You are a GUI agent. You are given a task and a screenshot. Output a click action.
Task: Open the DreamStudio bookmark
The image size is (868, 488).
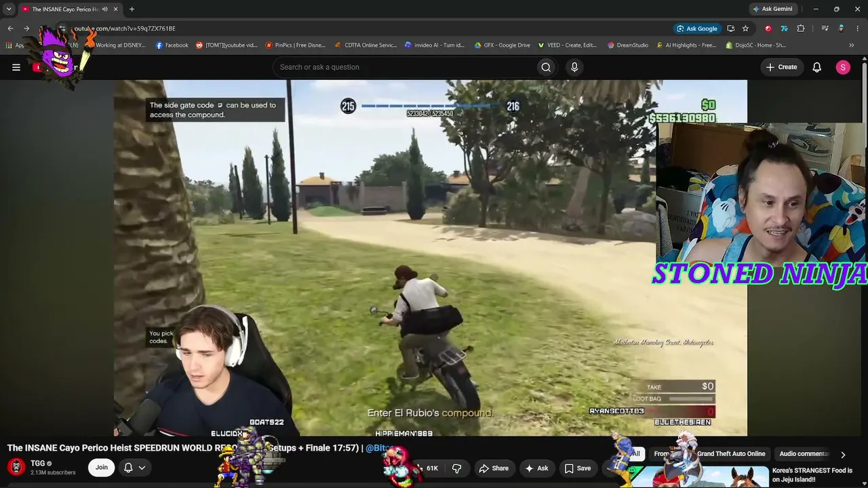point(629,45)
